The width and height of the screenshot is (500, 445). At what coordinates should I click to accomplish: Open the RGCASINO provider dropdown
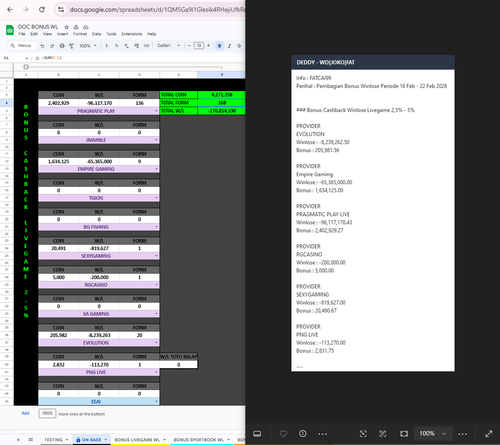pos(156,285)
